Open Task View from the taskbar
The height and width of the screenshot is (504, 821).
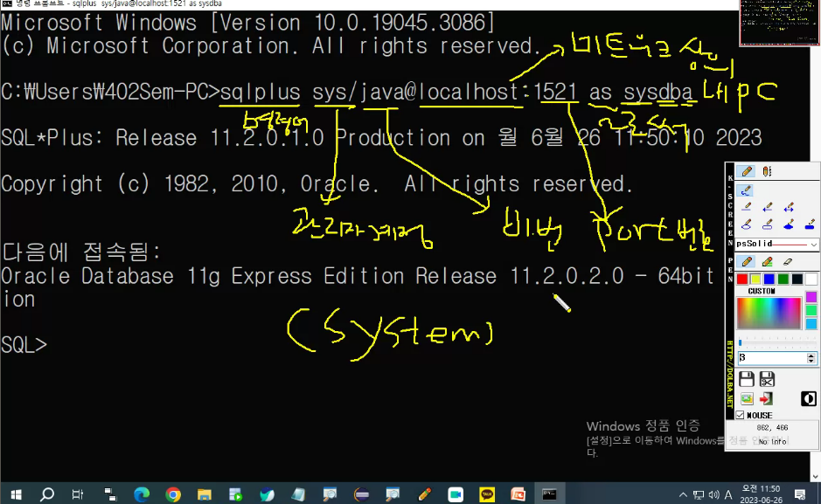click(78, 494)
